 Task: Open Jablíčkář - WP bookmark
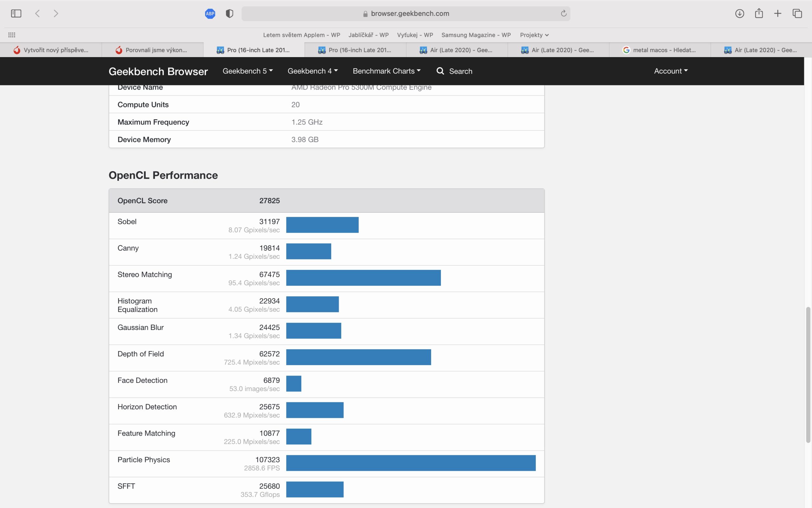point(369,35)
